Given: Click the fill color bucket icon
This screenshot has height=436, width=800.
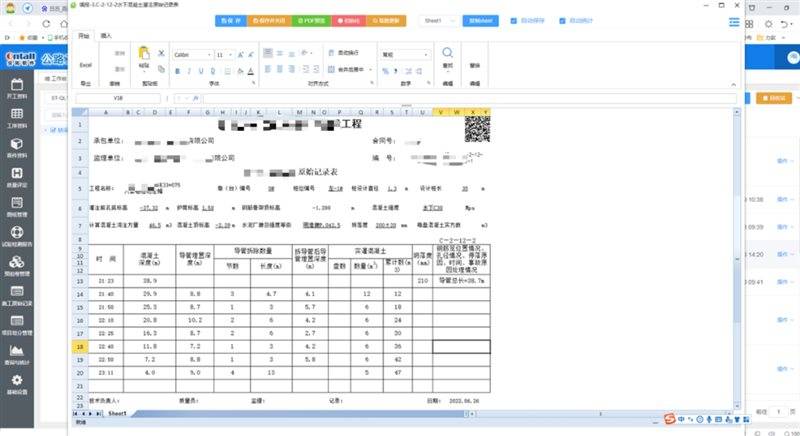Looking at the screenshot, I should pyautogui.click(x=240, y=71).
